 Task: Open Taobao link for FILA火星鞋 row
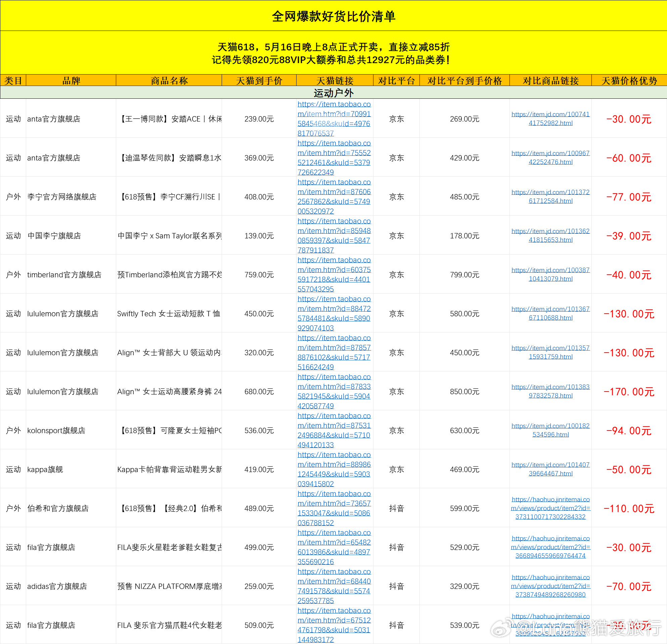[334, 547]
